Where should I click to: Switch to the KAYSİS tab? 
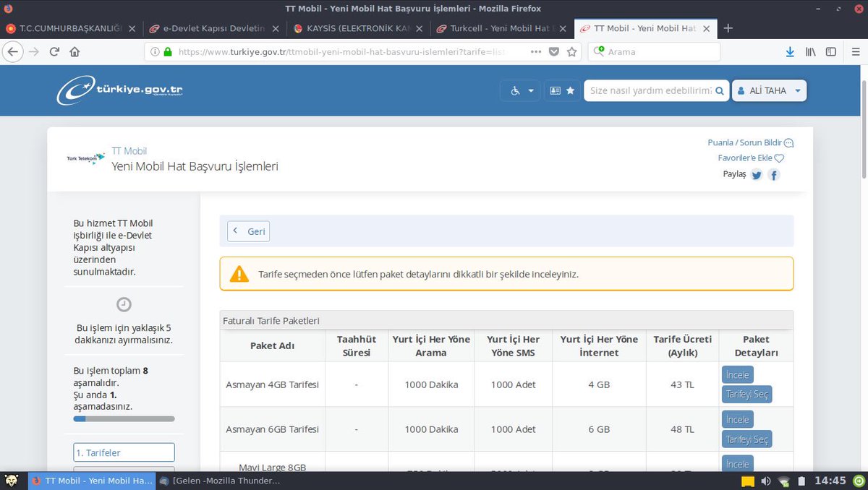pyautogui.click(x=358, y=29)
